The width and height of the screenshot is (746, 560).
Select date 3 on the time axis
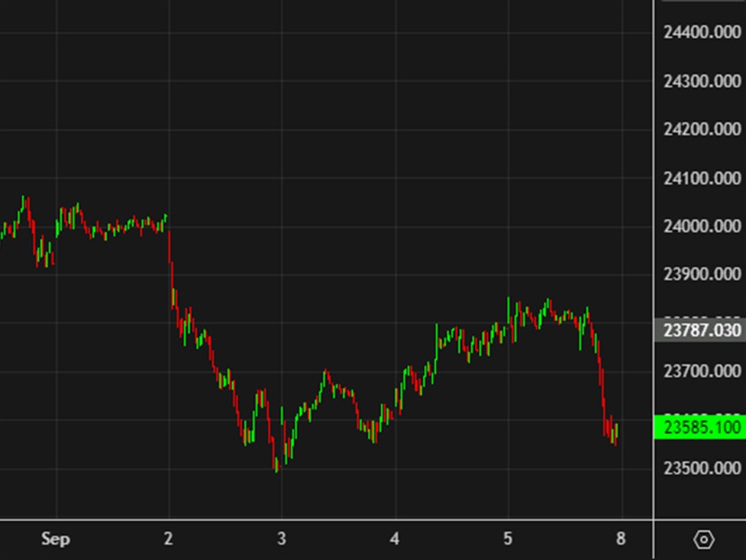(x=282, y=539)
